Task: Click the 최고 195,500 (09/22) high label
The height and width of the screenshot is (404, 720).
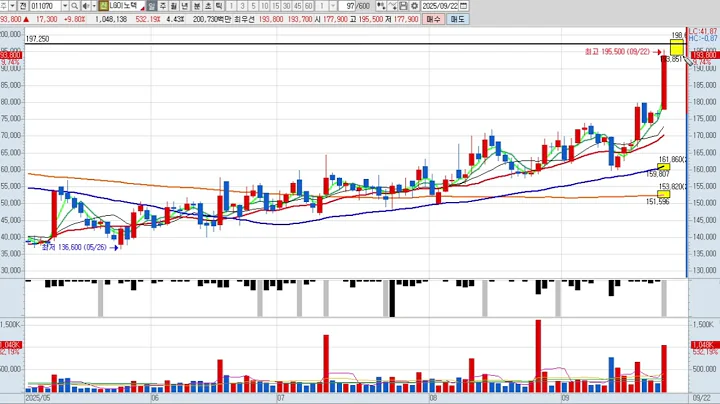Action: [618, 52]
